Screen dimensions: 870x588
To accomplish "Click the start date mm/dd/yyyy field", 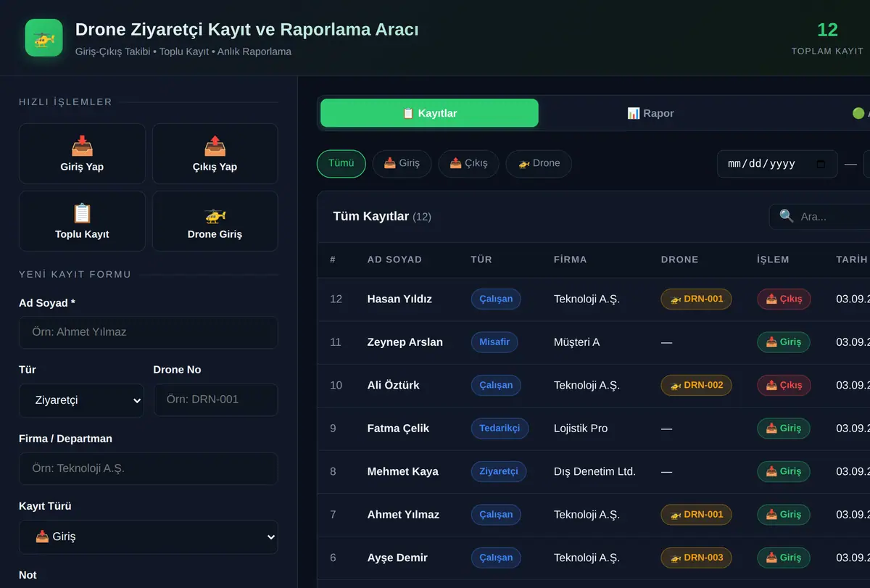I will pos(777,164).
